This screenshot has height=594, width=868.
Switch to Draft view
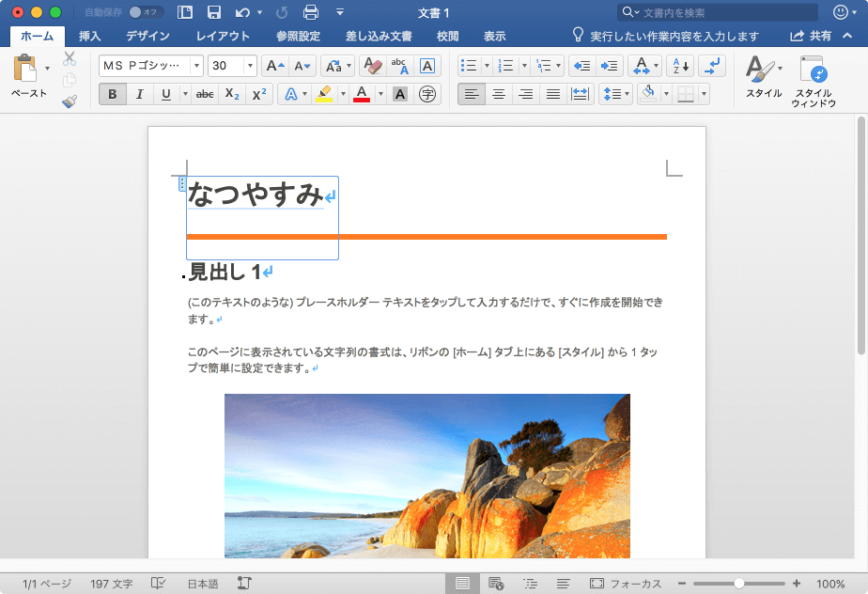(563, 584)
